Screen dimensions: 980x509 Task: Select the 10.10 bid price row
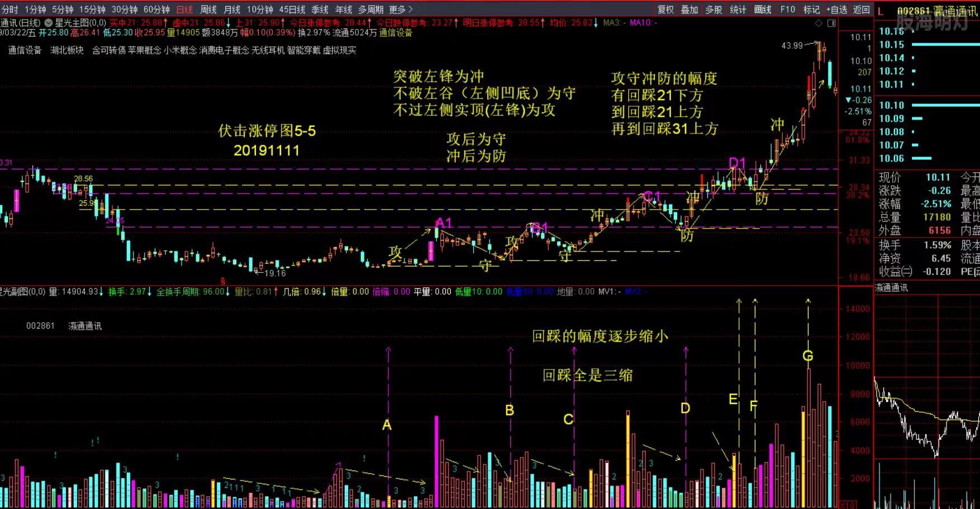pos(927,105)
